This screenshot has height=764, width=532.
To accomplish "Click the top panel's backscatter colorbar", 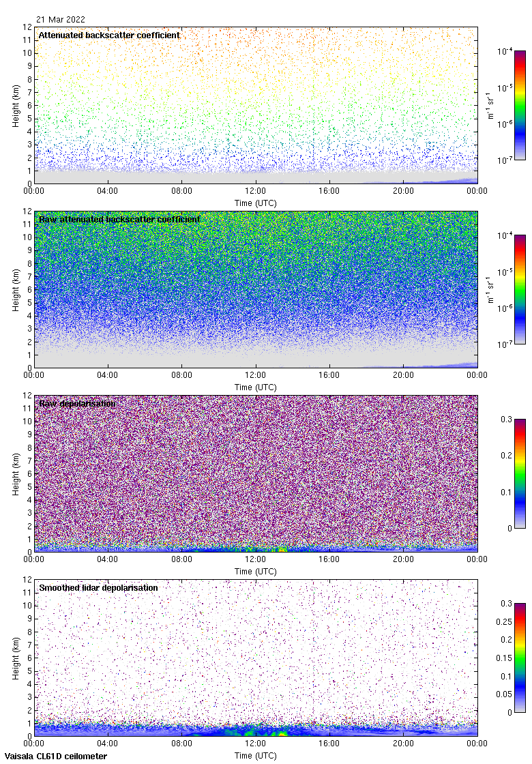I will coord(519,105).
